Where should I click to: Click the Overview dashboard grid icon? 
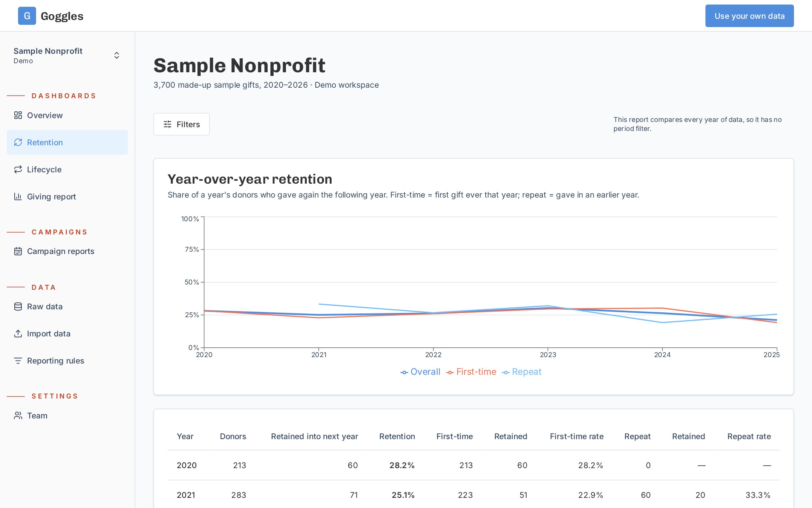[x=18, y=115]
